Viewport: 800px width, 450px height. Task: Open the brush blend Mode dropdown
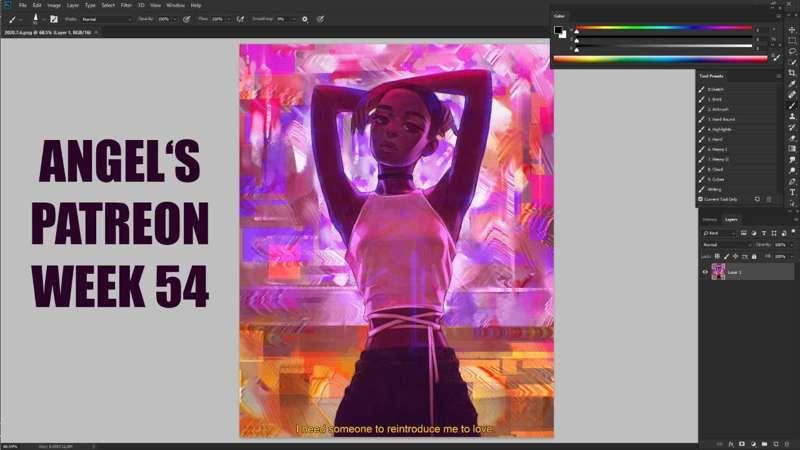point(106,19)
